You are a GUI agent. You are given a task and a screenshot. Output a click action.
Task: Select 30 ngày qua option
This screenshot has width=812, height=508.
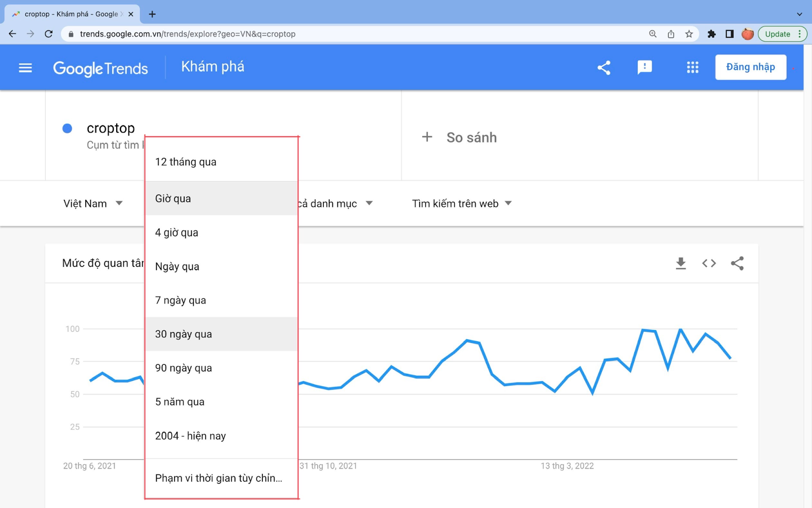pyautogui.click(x=221, y=334)
